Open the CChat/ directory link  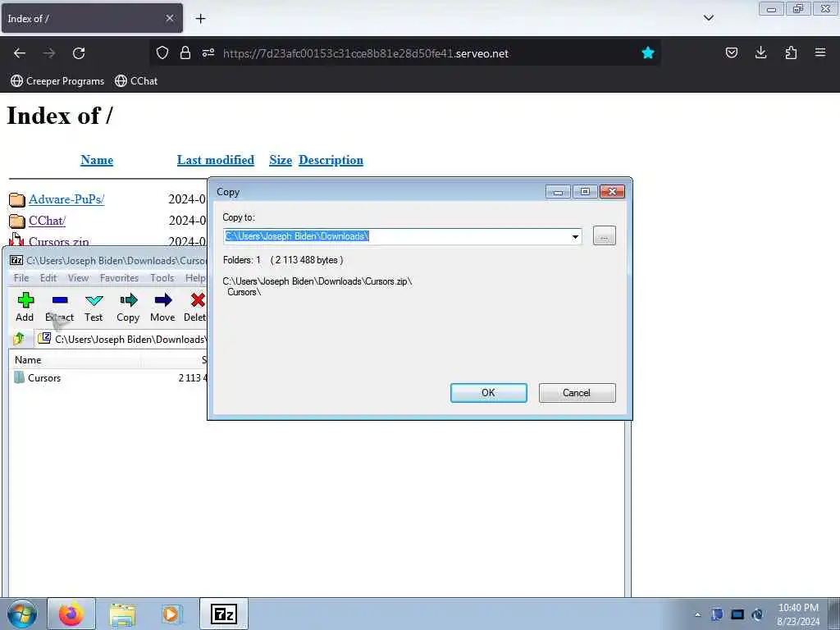[47, 221]
